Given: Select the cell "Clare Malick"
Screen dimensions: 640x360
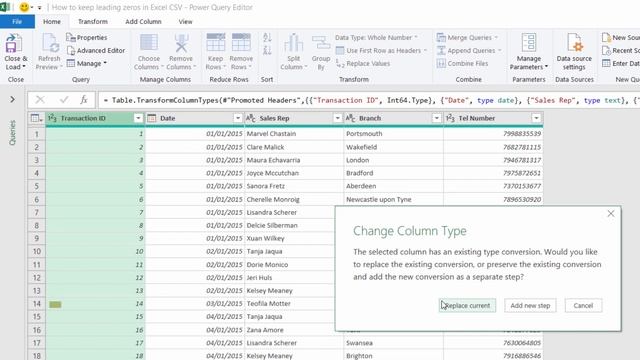Looking at the screenshot, I should (x=294, y=147).
